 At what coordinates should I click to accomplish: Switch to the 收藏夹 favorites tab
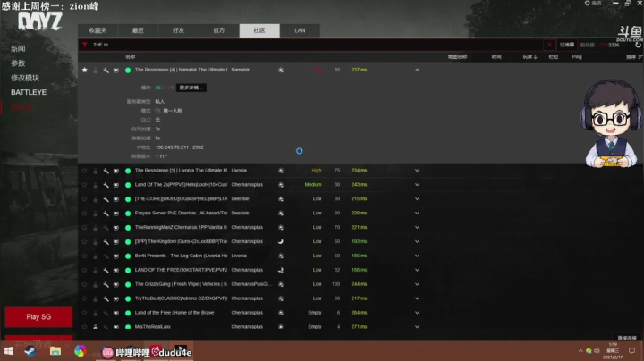coord(97,30)
